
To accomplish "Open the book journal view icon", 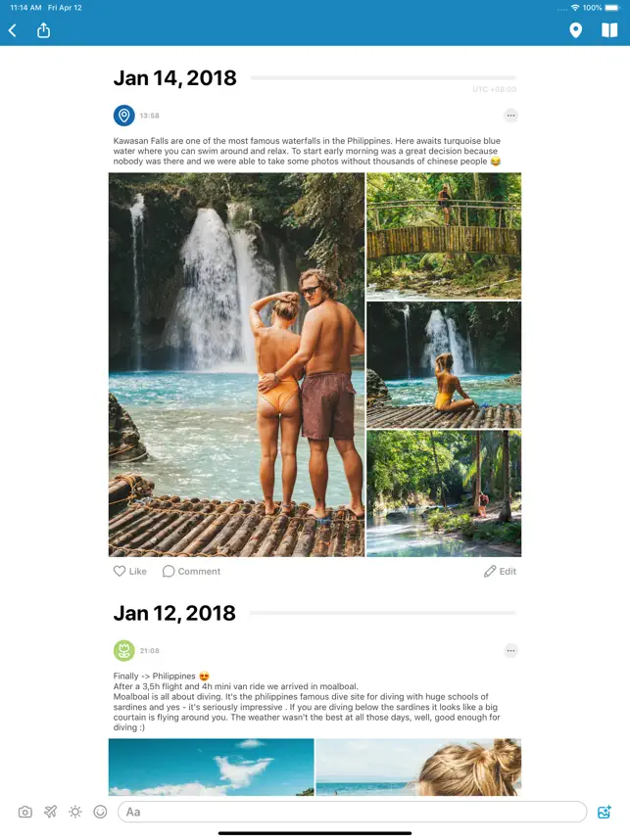I will (x=609, y=30).
